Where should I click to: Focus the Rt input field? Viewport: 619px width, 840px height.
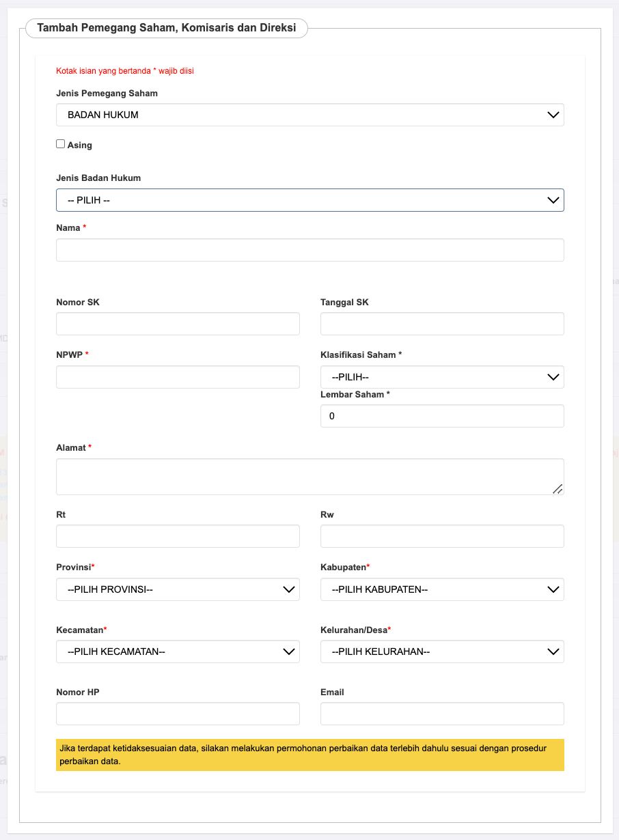178,536
